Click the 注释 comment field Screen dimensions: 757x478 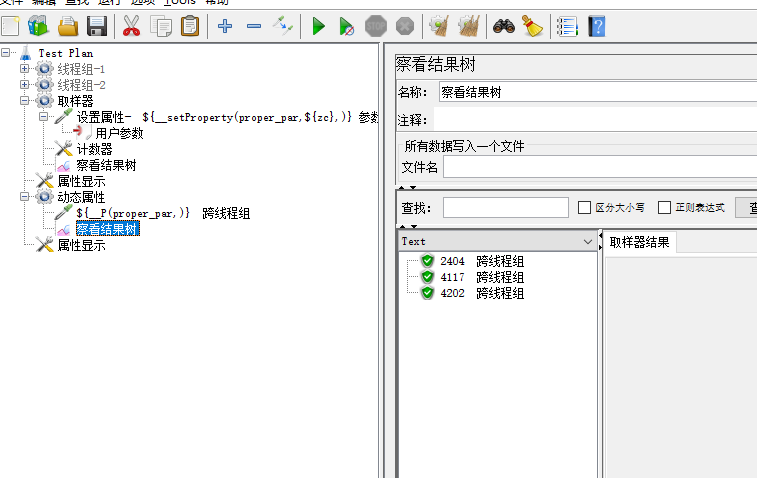coord(595,119)
